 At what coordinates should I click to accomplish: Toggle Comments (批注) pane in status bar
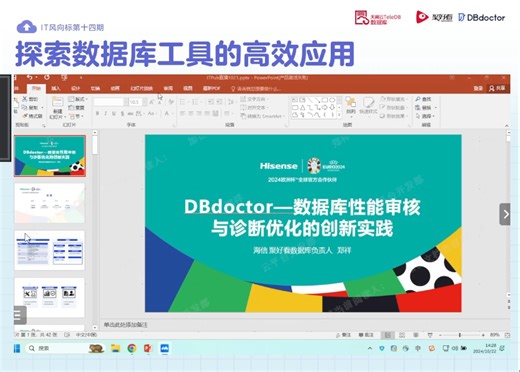pyautogui.click(x=366, y=335)
